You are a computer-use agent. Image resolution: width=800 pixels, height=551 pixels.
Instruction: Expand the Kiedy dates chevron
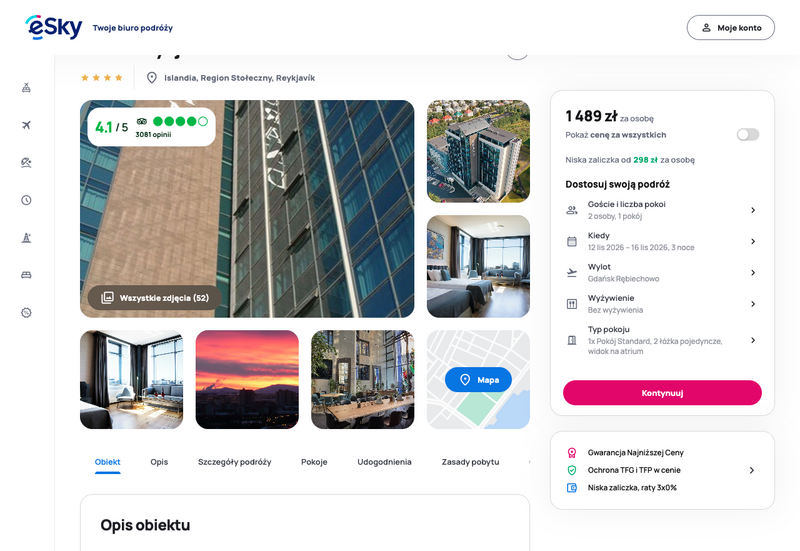tap(753, 241)
